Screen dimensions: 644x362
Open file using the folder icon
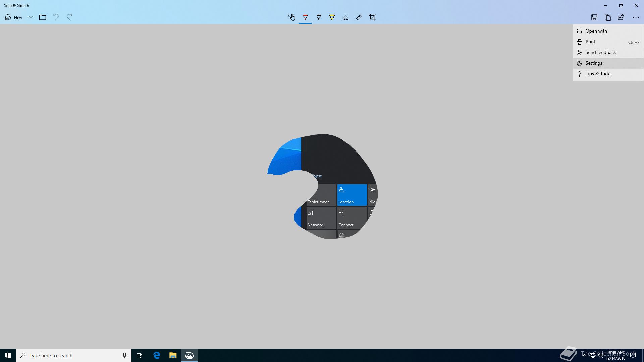pos(43,17)
